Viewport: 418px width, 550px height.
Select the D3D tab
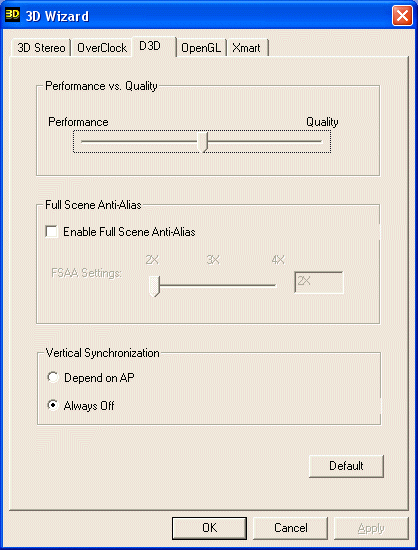154,46
